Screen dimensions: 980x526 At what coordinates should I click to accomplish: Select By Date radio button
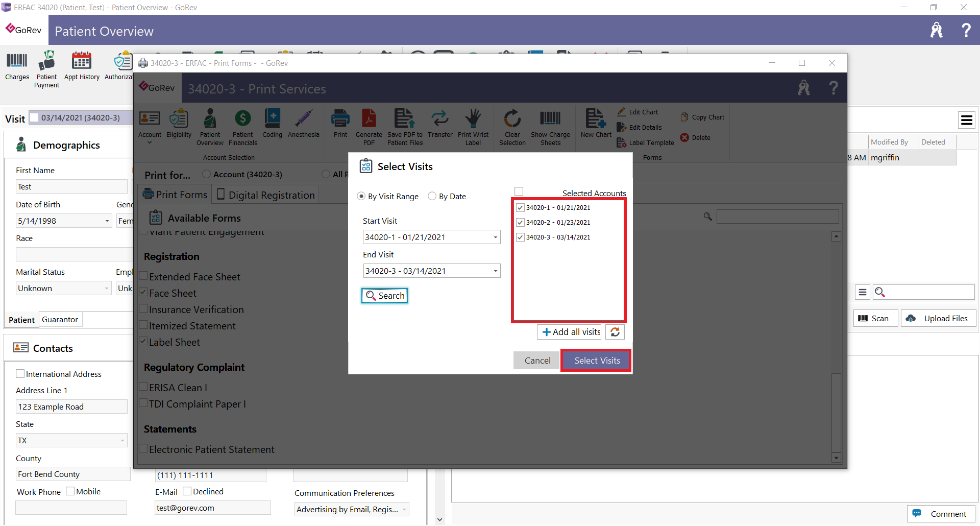tap(432, 196)
